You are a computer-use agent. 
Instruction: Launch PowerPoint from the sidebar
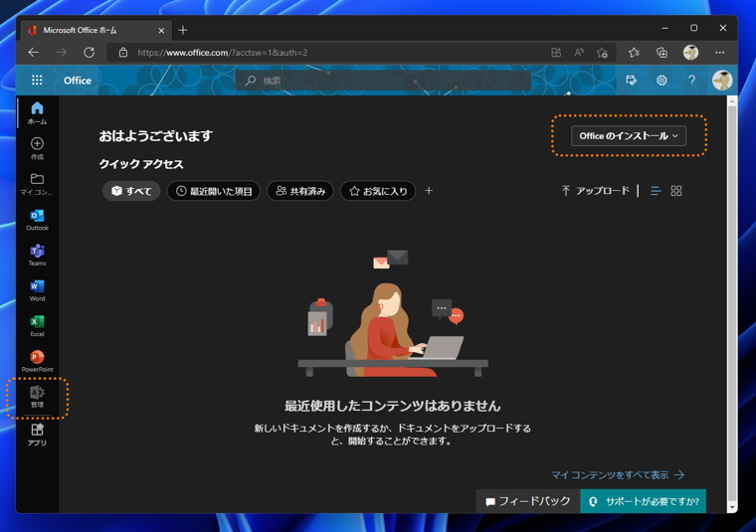pos(37,361)
